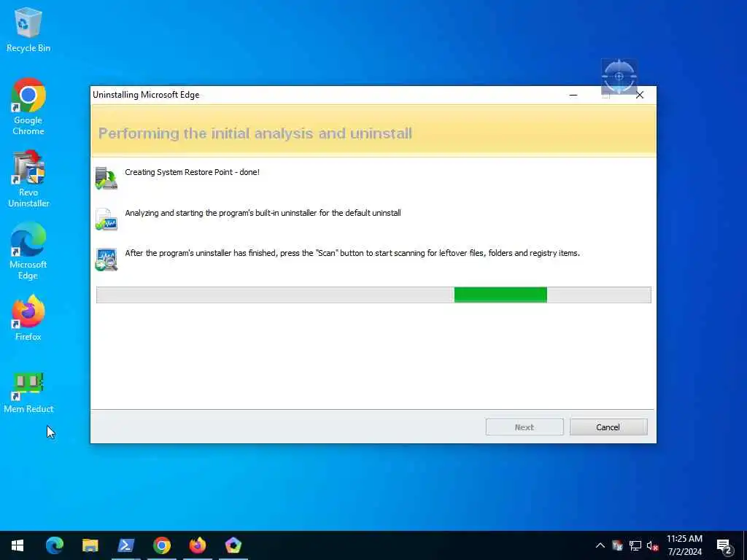Viewport: 747px width, 560px height.
Task: Click the 'Analyzing and starting the program's built-in uninstaller' text
Action: pos(263,213)
